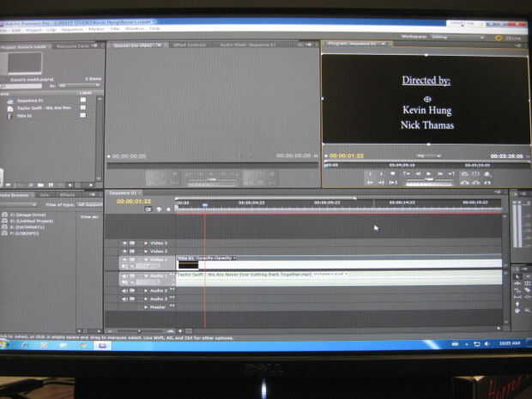Click the Extract button in Program monitor

[x=476, y=182]
